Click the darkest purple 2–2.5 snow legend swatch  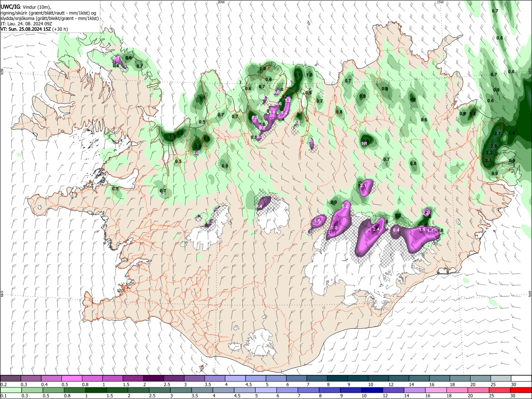point(153,379)
